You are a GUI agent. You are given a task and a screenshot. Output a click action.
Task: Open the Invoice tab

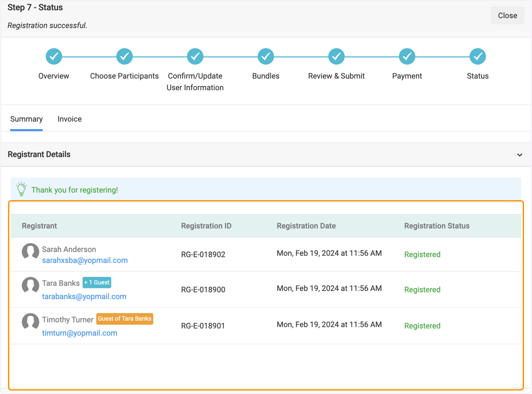tap(70, 119)
